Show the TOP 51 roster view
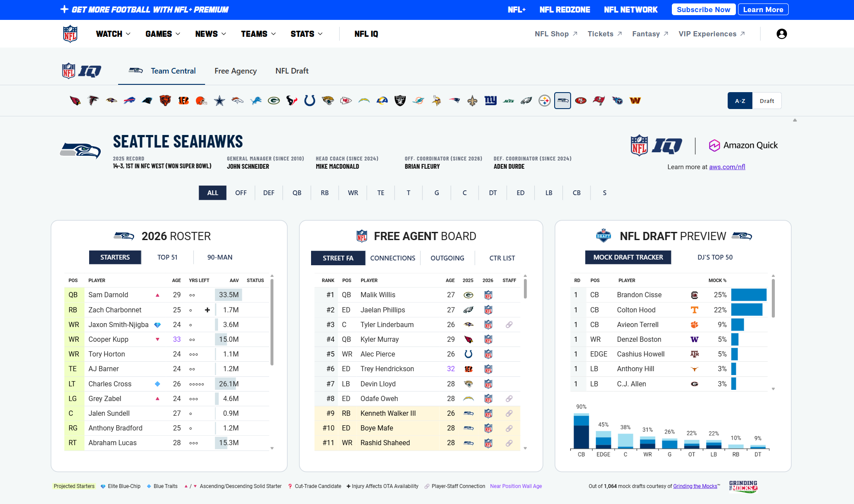The width and height of the screenshot is (854, 504). coord(167,257)
